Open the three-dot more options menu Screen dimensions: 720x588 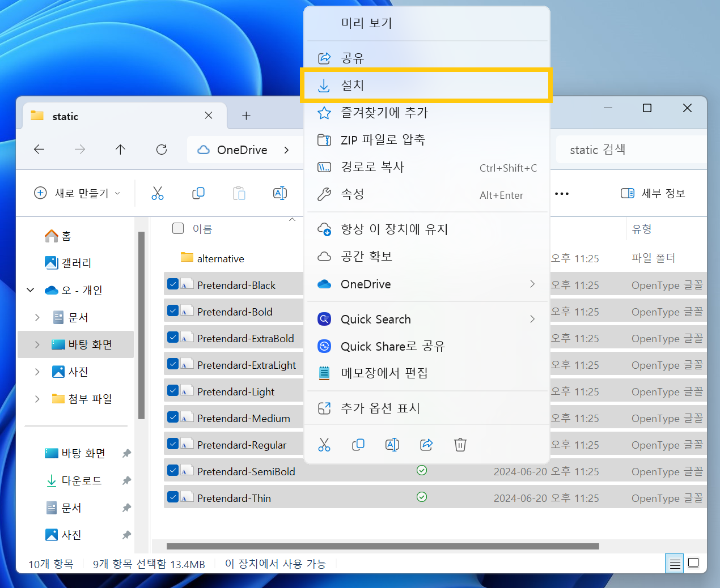click(x=562, y=194)
